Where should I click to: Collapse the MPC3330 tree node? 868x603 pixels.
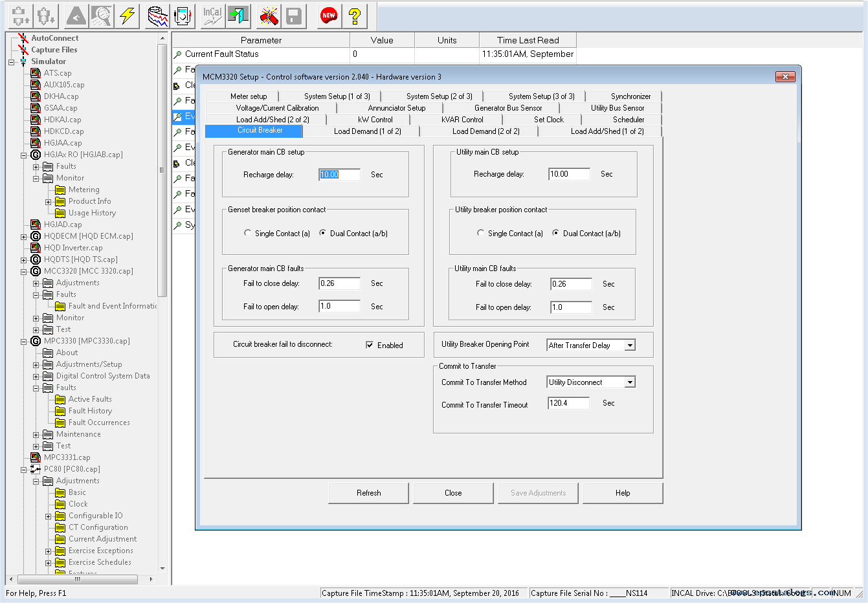[x=24, y=342]
